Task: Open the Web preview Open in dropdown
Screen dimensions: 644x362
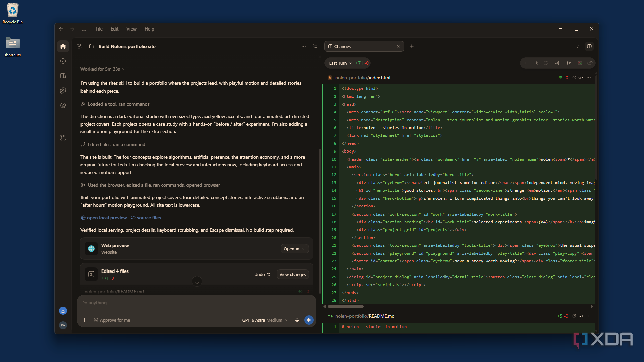Action: 294,249
